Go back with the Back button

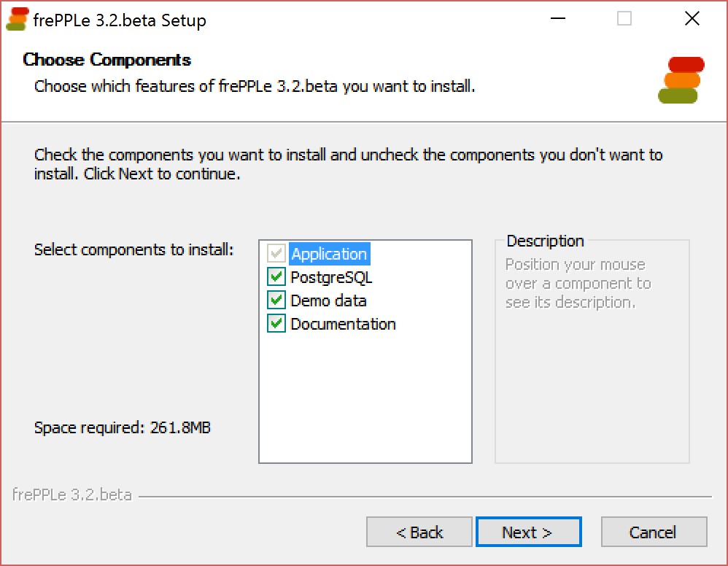(419, 532)
